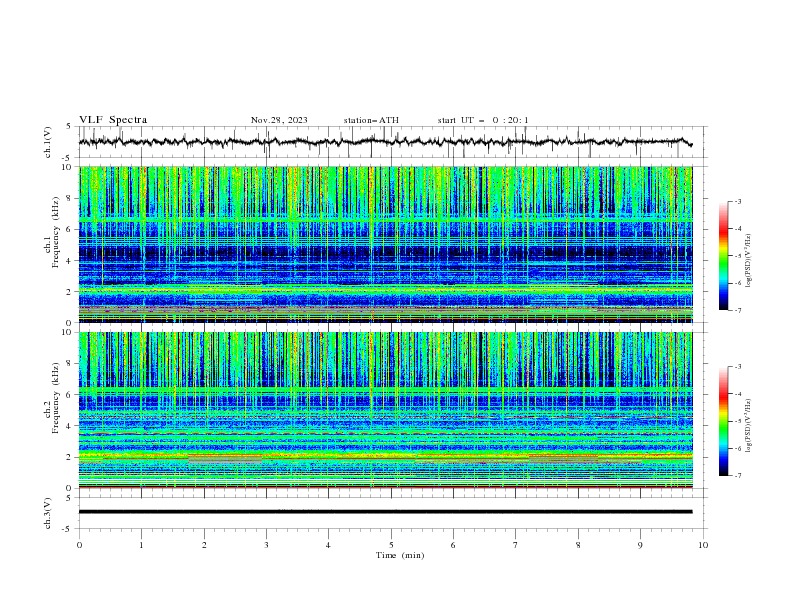The width and height of the screenshot is (792, 612).
Task: Click the ch.1 PSD color scale bar
Action: [723, 256]
